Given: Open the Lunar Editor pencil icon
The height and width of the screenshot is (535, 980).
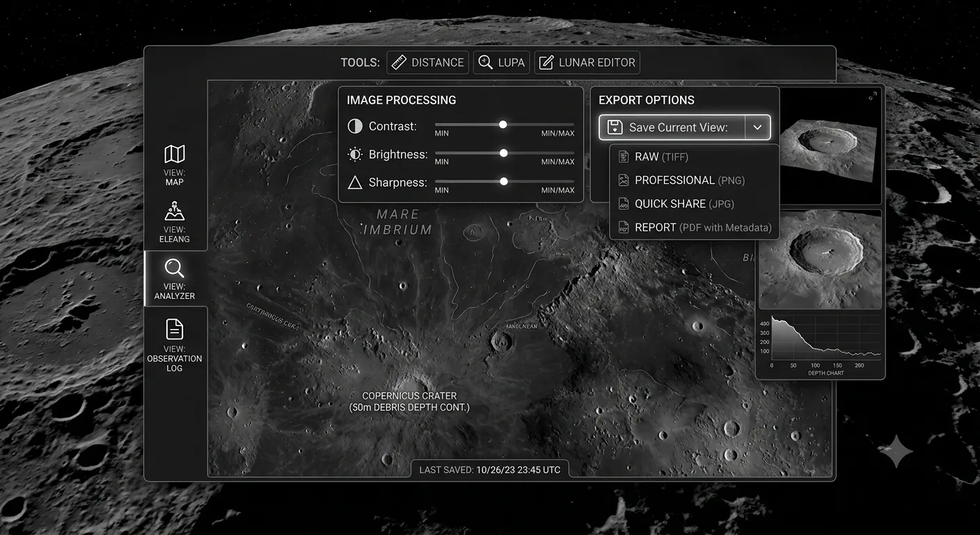Looking at the screenshot, I should pos(546,63).
